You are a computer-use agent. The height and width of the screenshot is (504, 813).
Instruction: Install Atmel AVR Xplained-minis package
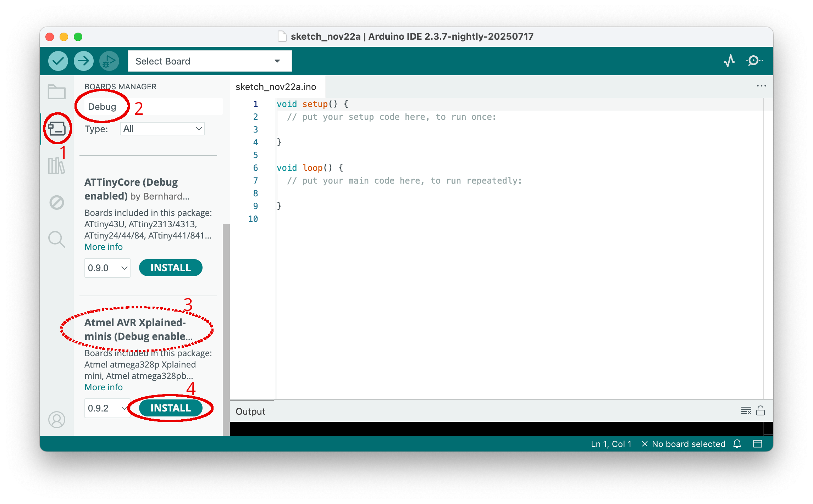171,408
